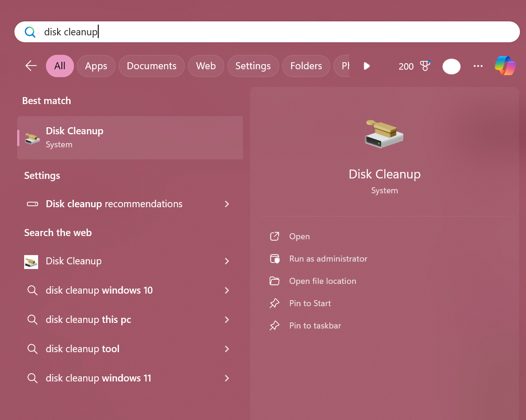Click the Disk Cleanup icon in Best match
Image resolution: width=526 pixels, height=420 pixels.
pyautogui.click(x=32, y=138)
